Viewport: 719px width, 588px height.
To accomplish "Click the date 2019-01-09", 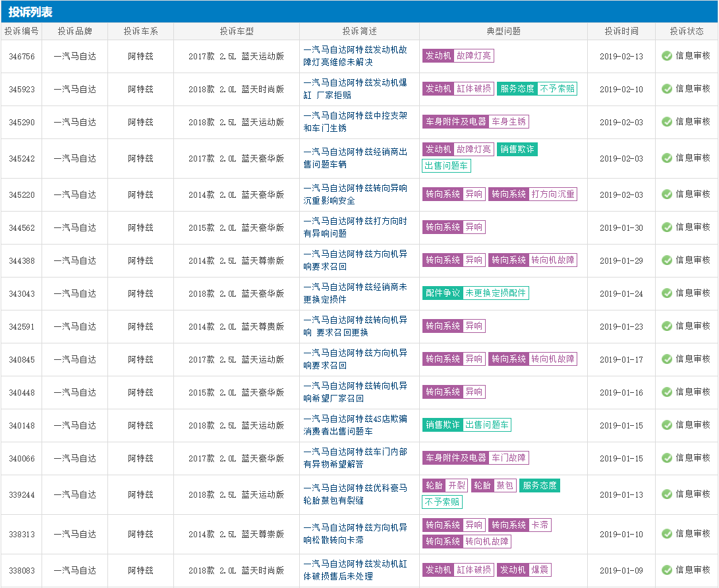I will [x=621, y=571].
